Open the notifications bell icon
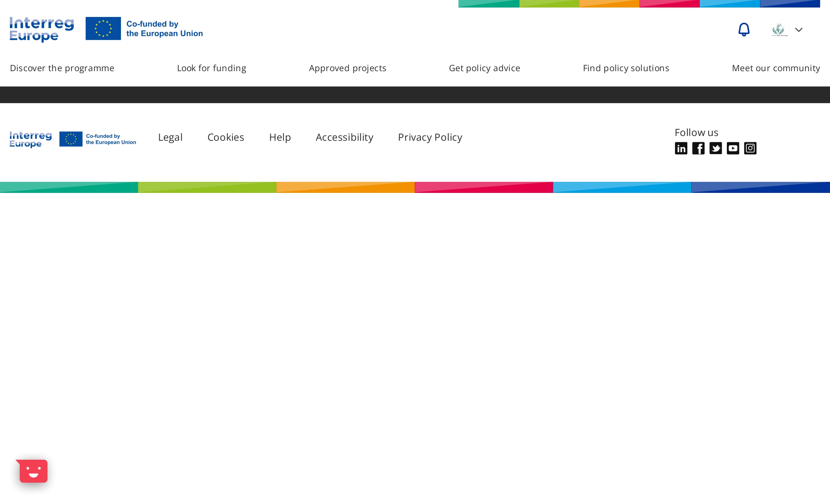 (743, 30)
